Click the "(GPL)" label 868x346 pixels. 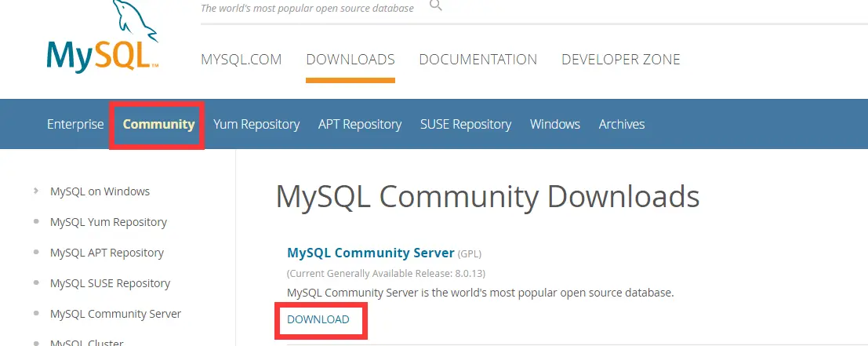coord(470,254)
